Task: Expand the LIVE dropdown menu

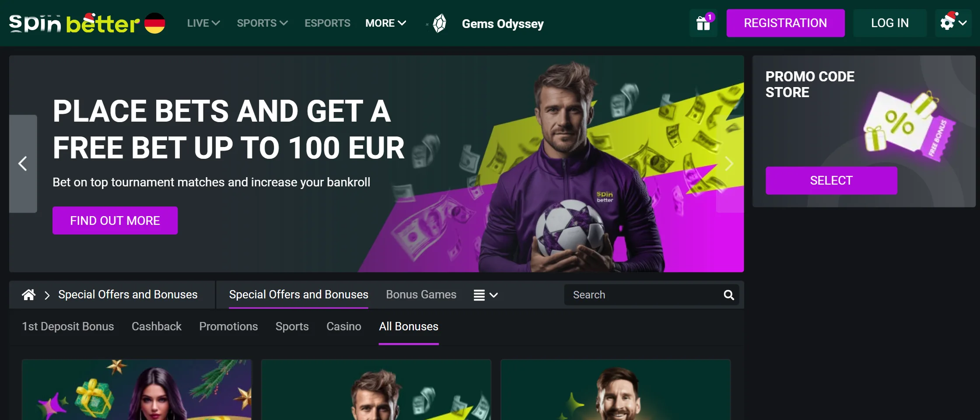Action: [x=203, y=23]
